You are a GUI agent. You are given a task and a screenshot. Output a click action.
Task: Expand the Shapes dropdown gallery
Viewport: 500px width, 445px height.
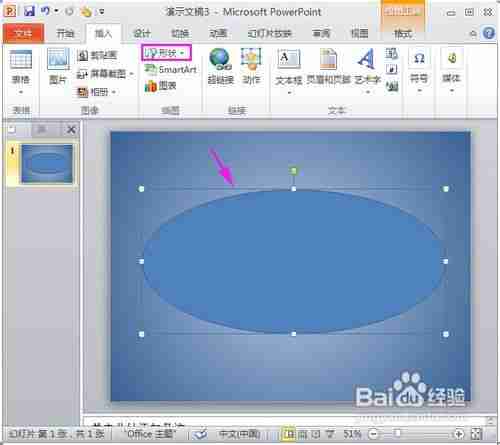[166, 53]
